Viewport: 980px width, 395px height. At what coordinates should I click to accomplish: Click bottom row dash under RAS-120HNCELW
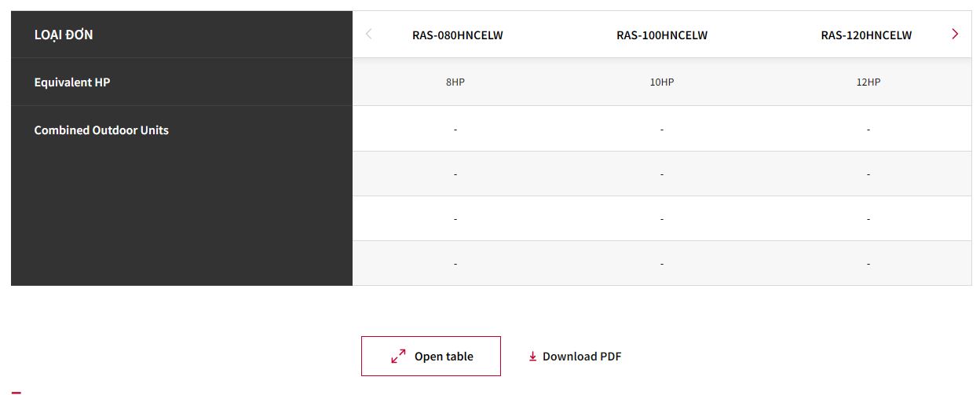pyautogui.click(x=868, y=264)
